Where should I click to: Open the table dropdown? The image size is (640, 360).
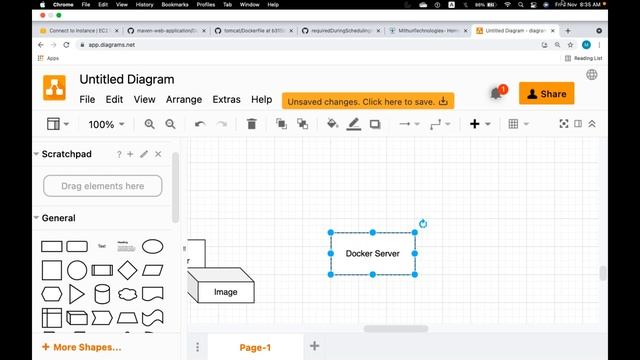(518, 124)
